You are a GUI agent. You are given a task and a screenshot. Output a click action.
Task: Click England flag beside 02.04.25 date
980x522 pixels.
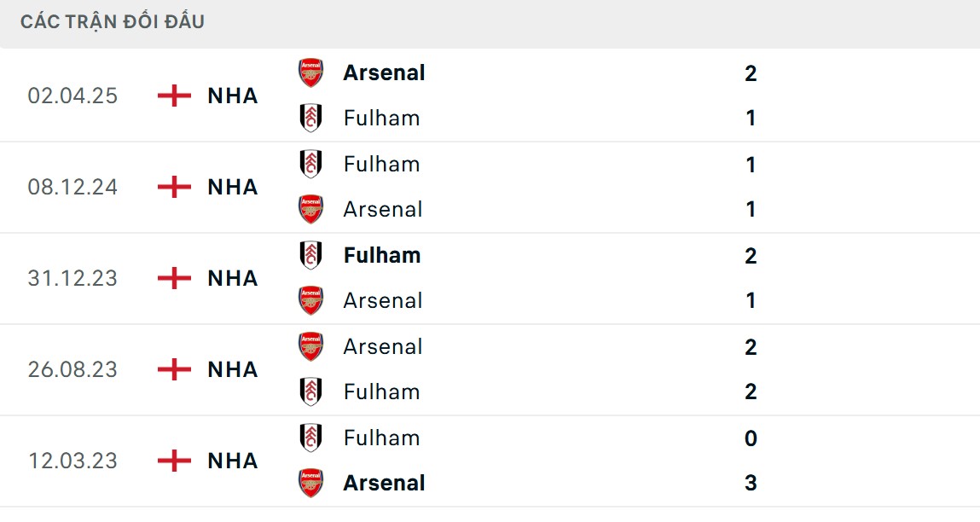(174, 96)
